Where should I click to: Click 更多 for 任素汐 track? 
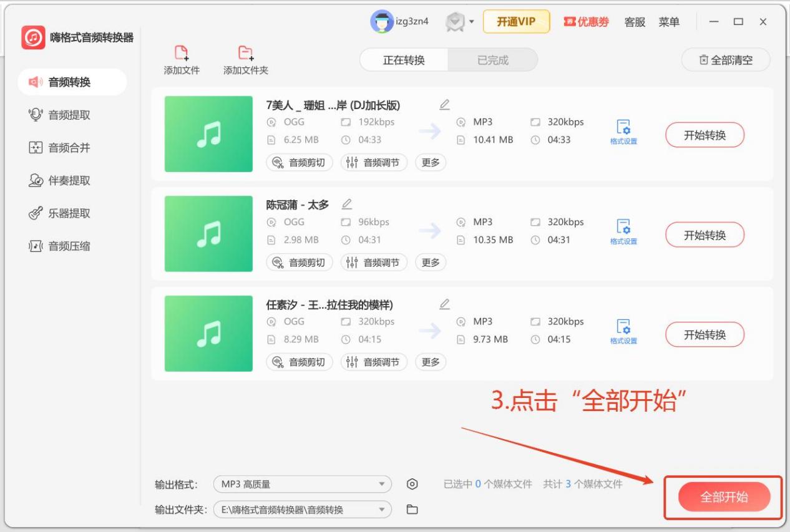431,362
